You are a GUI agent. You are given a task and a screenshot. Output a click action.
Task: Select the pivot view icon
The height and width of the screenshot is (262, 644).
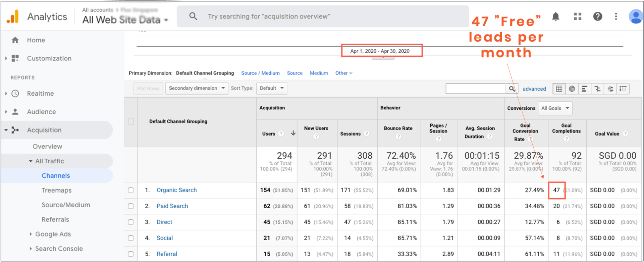click(623, 89)
